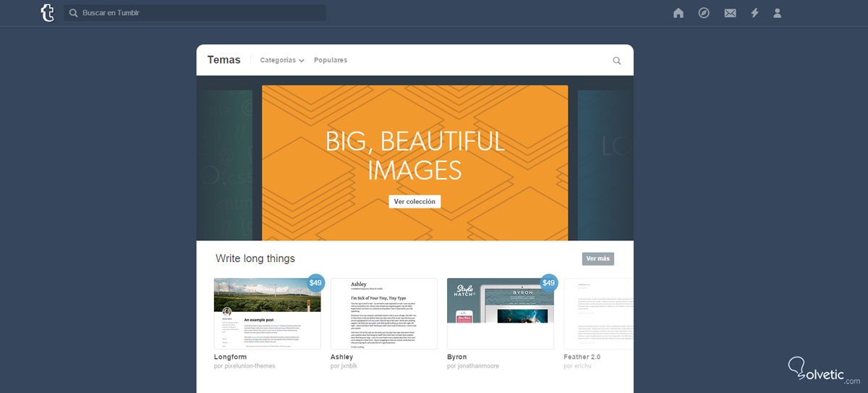The width and height of the screenshot is (868, 393).
Task: Click the Feather 2.0 theme title
Action: click(x=582, y=357)
